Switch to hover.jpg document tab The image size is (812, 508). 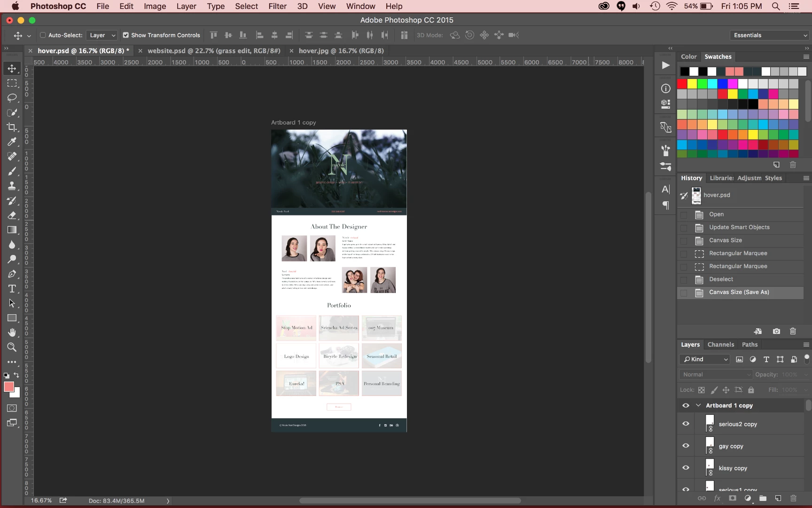[x=341, y=51]
